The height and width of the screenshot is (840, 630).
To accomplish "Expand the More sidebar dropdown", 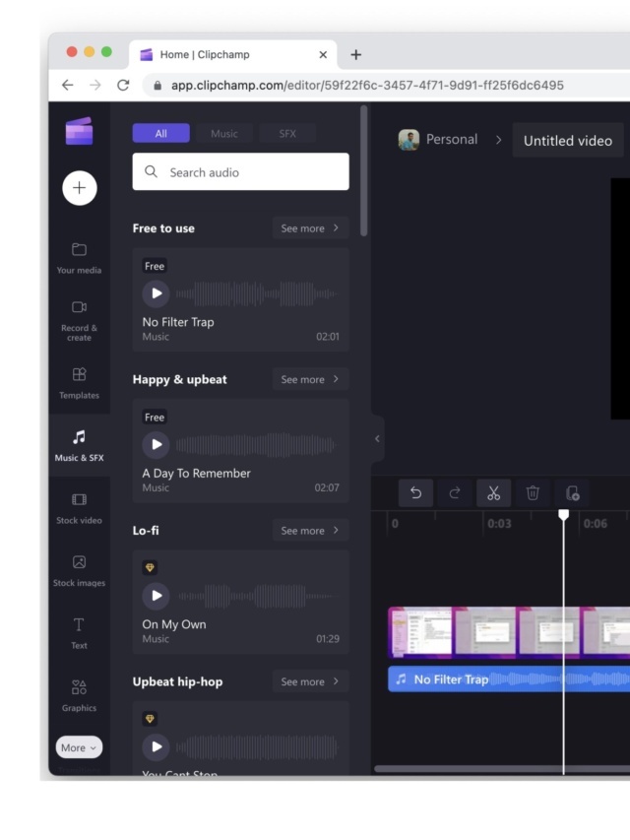I will click(x=79, y=747).
